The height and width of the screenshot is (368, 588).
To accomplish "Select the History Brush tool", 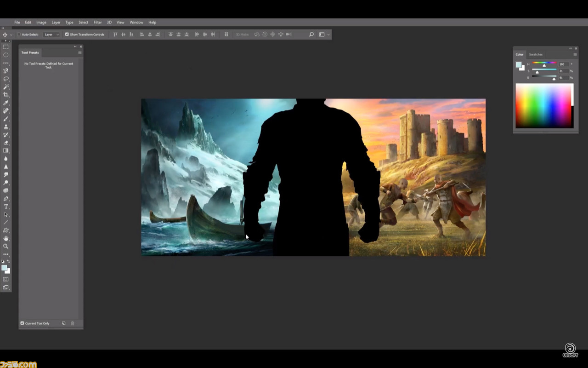I will (x=6, y=135).
